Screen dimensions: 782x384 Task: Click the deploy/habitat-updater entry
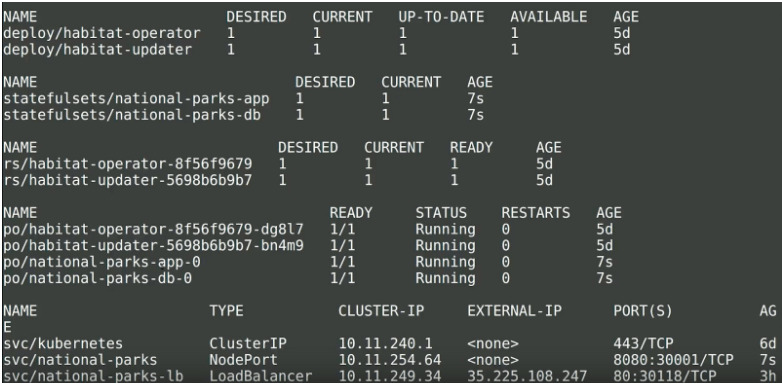click(97, 50)
